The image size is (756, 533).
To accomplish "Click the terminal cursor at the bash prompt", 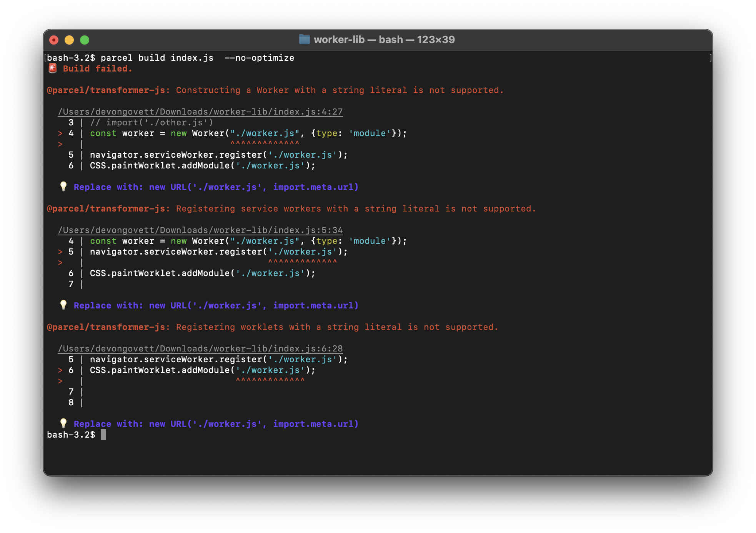I will 103,435.
